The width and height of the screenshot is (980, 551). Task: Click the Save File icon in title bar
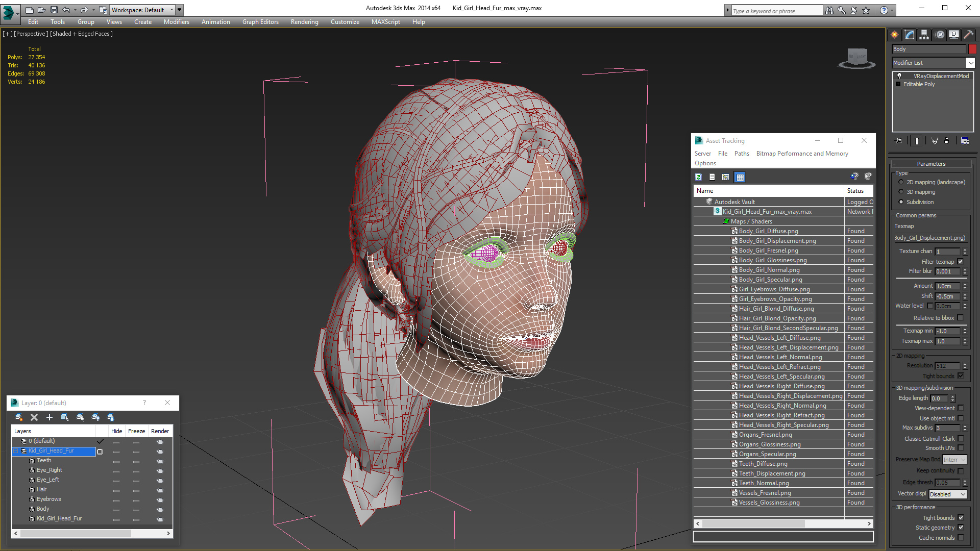(54, 10)
